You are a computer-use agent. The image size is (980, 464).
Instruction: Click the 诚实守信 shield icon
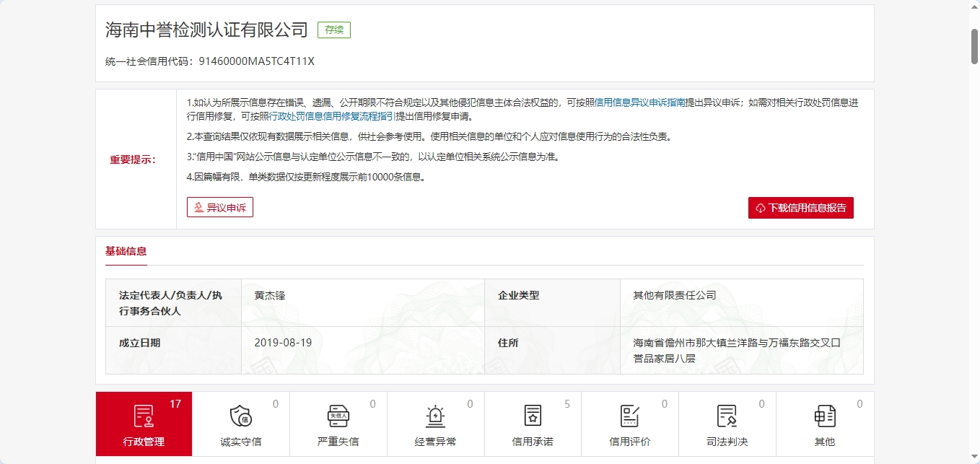[240, 416]
